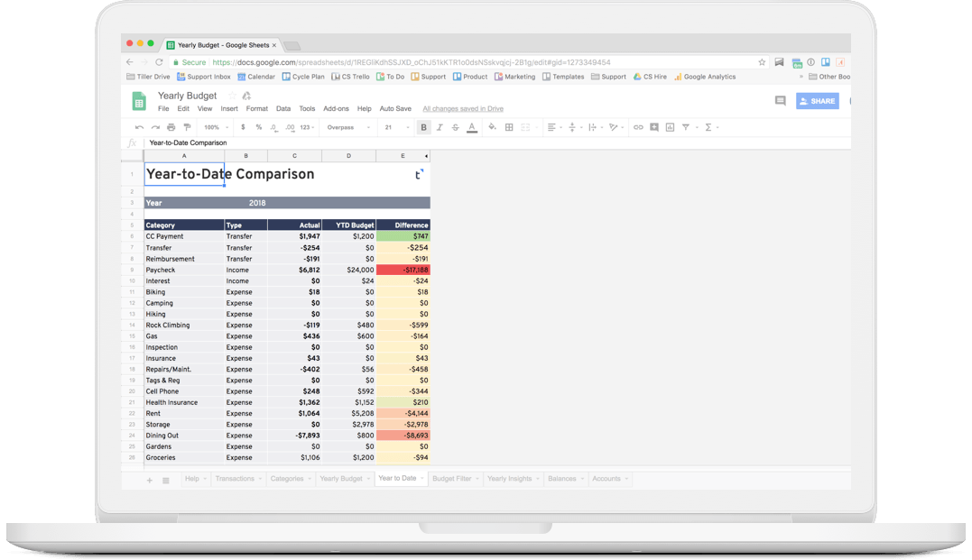Insert a chart using the toolbar icon
Viewport: 972px width, 560px height.
click(670, 127)
